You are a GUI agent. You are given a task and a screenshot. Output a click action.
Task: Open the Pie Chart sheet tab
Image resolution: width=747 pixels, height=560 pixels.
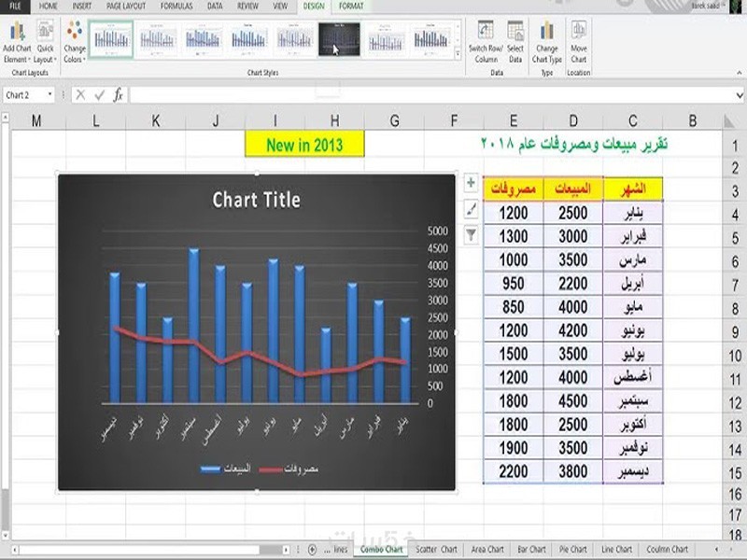[572, 549]
